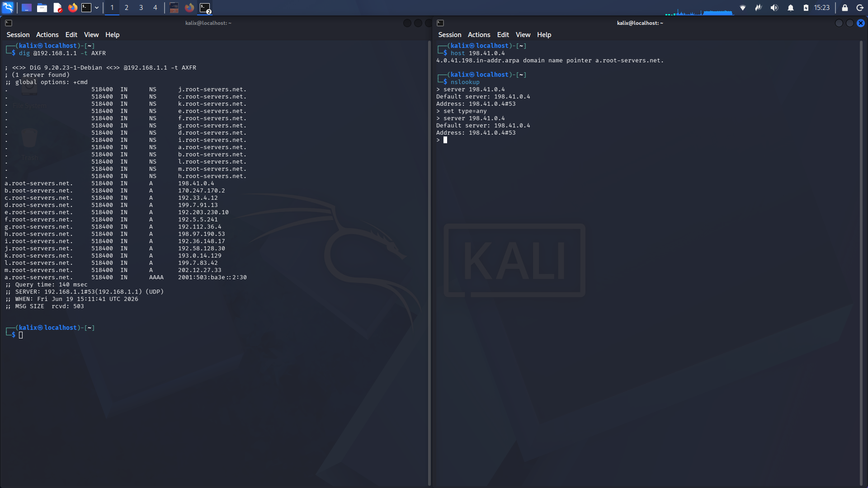Viewport: 868px width, 488px height.
Task: Click the in-addr.arpa pointer result line
Action: (x=550, y=61)
